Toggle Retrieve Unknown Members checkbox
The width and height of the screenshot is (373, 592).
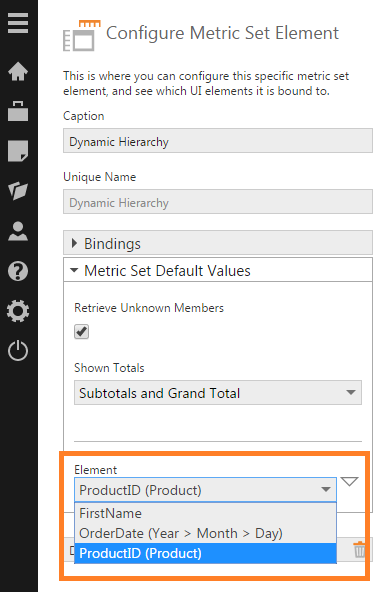81,332
